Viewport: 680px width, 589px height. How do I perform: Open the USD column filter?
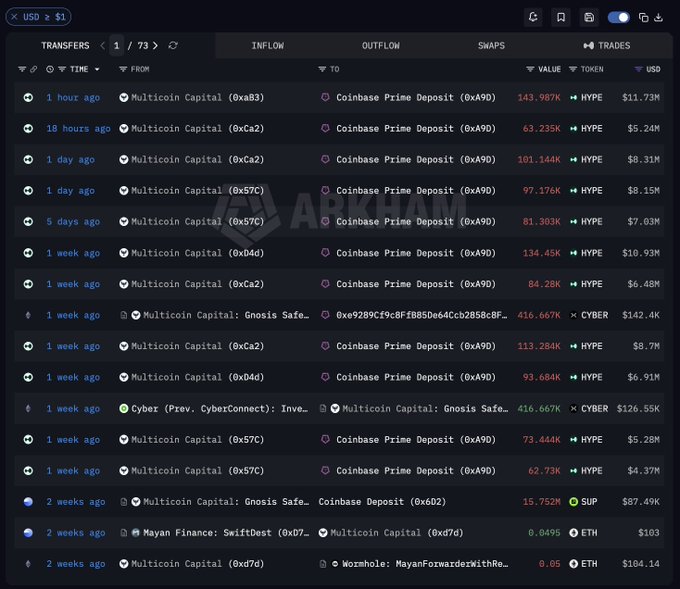coord(638,69)
